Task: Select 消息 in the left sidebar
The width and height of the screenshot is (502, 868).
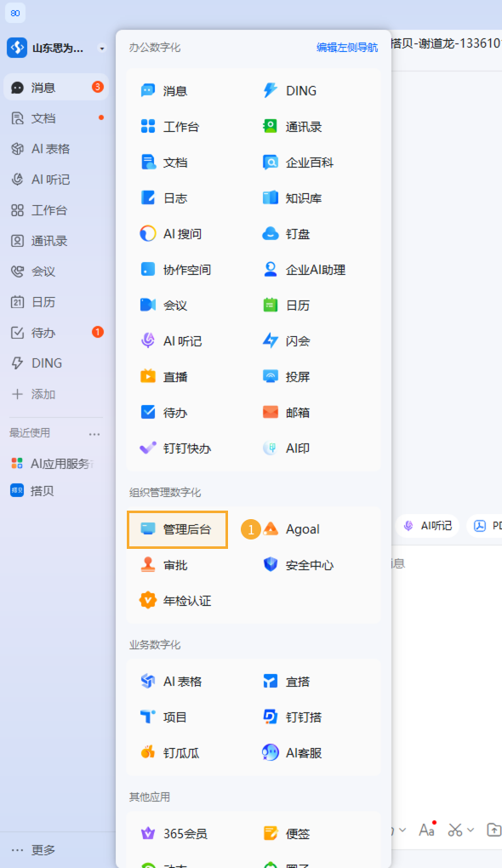Action: (x=56, y=88)
